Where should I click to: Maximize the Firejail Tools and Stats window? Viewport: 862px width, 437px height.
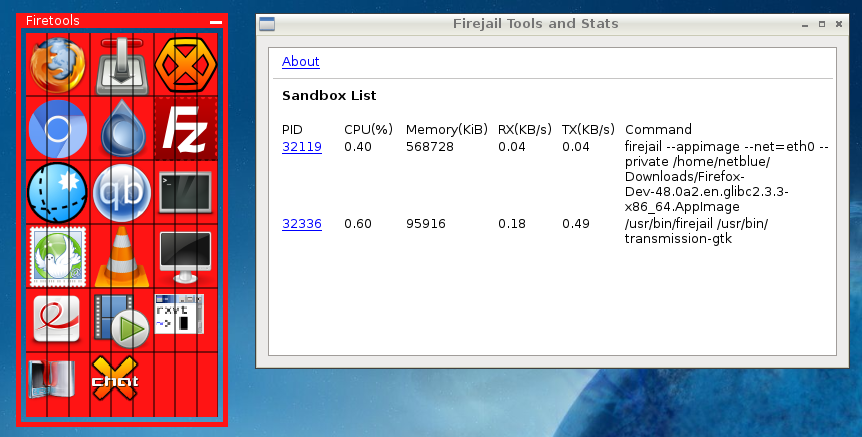pyautogui.click(x=822, y=24)
